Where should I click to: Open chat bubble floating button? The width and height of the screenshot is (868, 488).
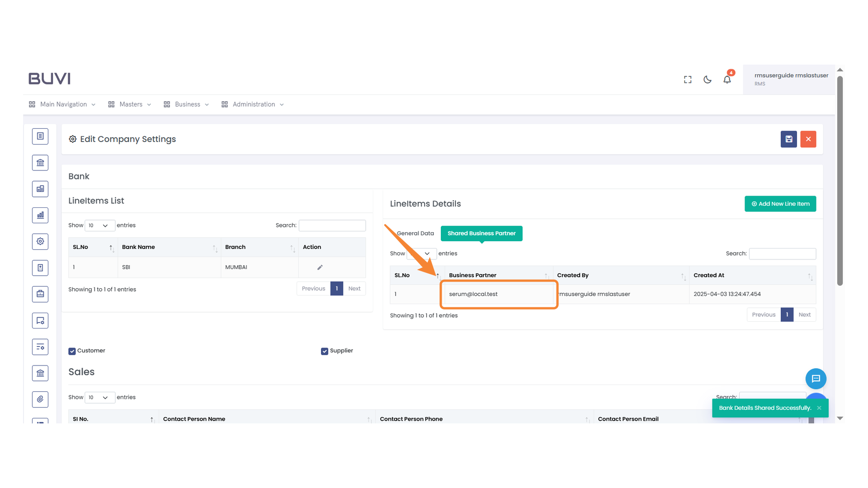click(816, 379)
